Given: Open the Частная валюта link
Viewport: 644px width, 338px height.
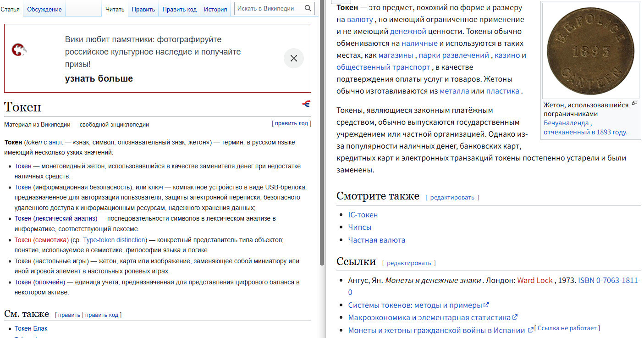Looking at the screenshot, I should point(376,240).
